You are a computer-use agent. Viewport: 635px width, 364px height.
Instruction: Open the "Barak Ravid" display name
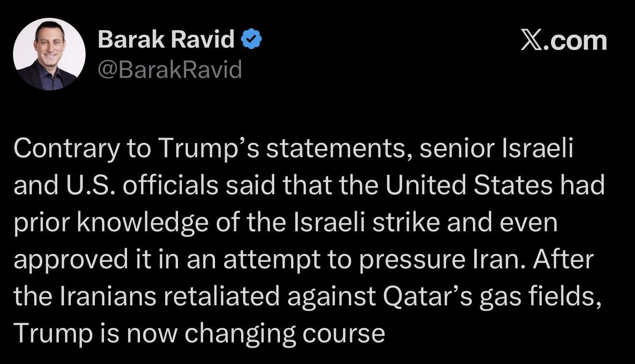[166, 39]
